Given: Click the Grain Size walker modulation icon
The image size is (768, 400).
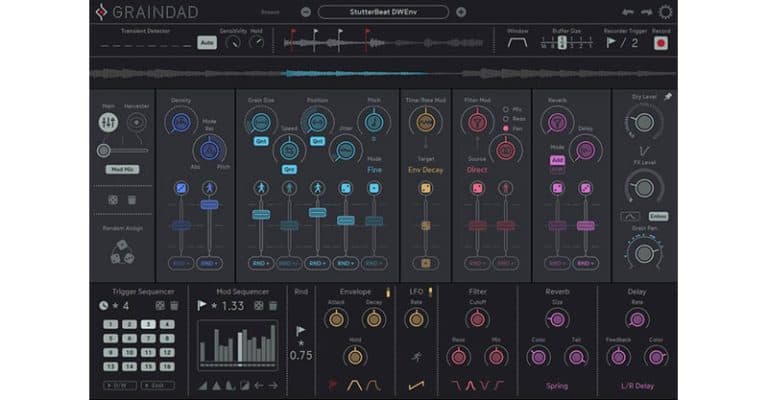Looking at the screenshot, I should click(261, 188).
